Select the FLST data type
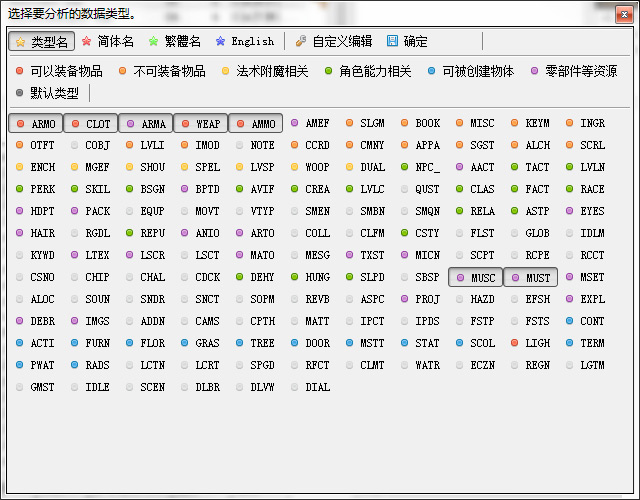Image resolution: width=640 pixels, height=500 pixels. tap(476, 233)
